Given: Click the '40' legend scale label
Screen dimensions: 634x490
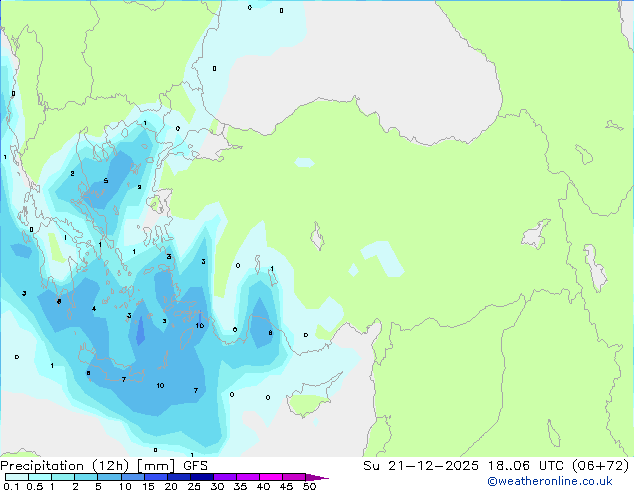Looking at the screenshot, I should click(x=263, y=486).
